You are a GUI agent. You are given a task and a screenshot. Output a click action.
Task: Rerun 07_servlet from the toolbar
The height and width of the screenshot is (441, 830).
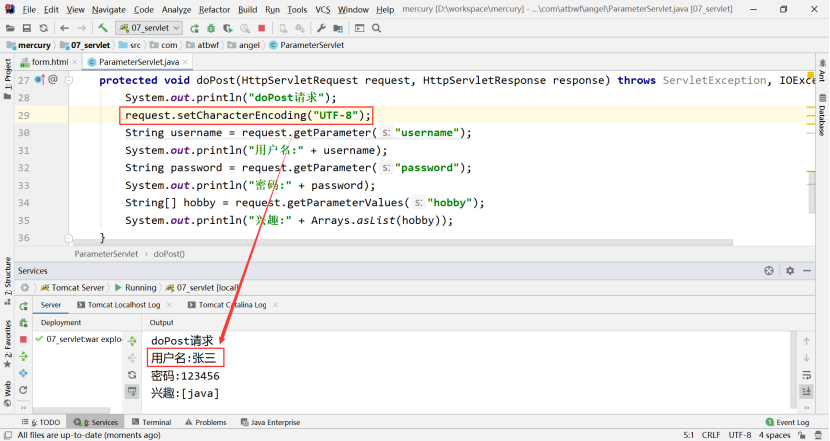195,28
